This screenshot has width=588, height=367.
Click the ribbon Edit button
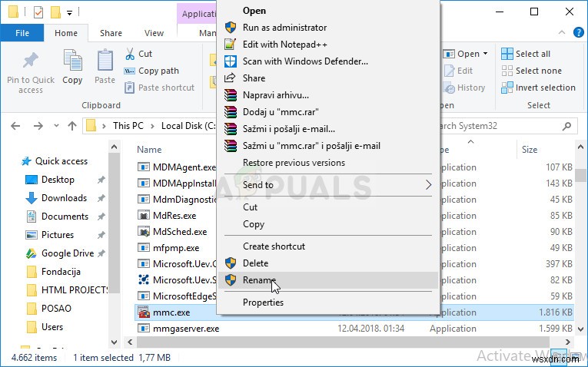[x=458, y=71]
